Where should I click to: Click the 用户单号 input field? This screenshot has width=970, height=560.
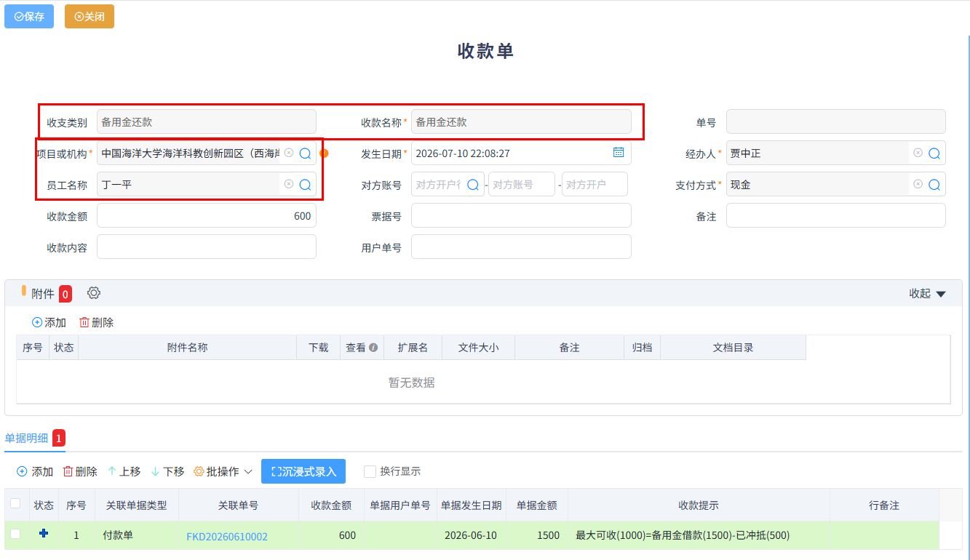coord(521,247)
